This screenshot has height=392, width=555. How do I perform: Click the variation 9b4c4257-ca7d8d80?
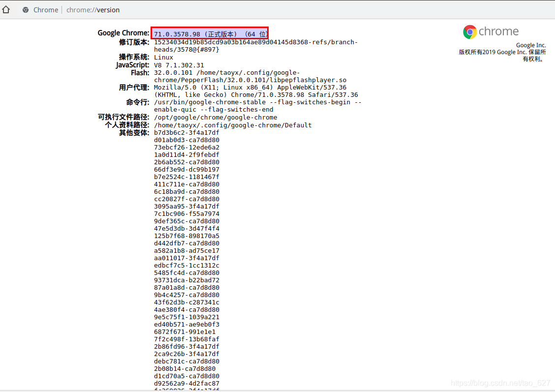[186, 295]
